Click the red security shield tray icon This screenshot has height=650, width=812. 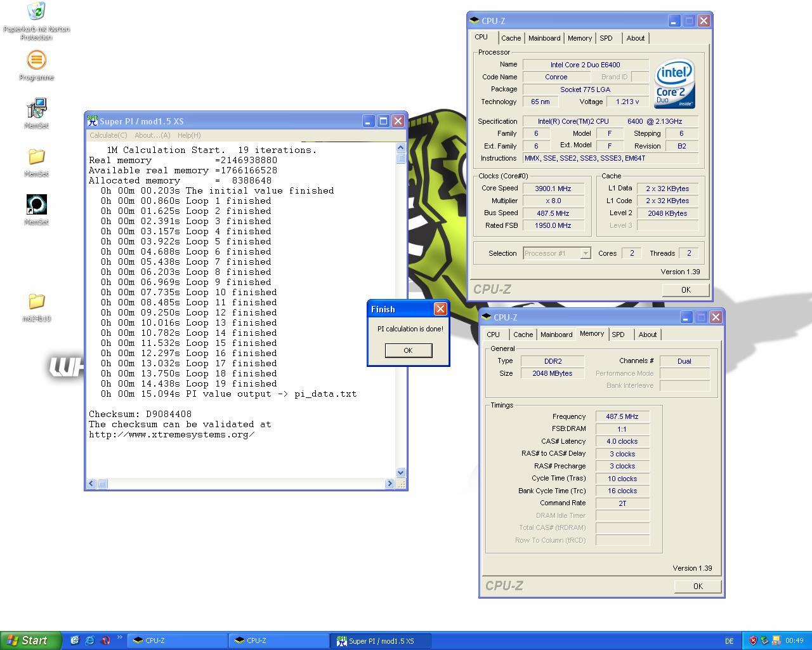click(x=753, y=640)
